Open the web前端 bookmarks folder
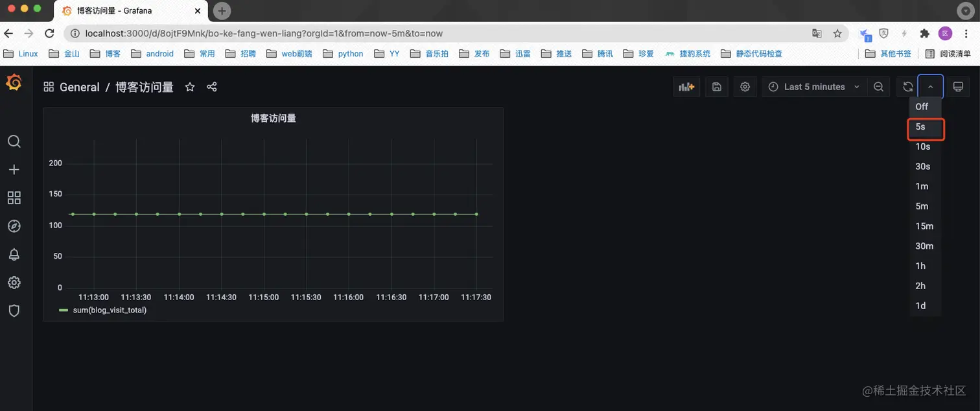The width and height of the screenshot is (980, 411). click(x=288, y=54)
